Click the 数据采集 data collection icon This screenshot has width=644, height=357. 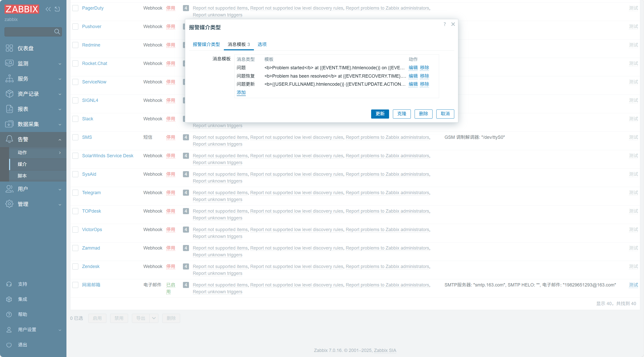click(9, 124)
